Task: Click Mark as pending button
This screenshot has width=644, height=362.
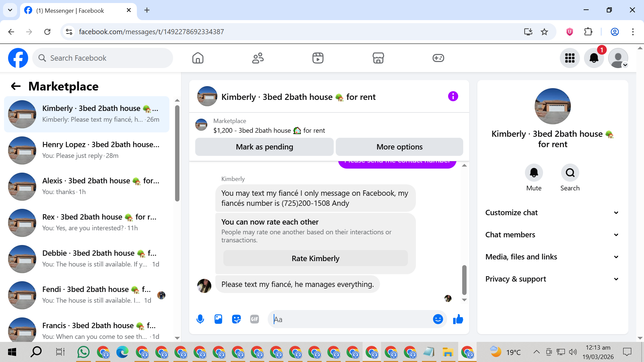Action: point(264,147)
